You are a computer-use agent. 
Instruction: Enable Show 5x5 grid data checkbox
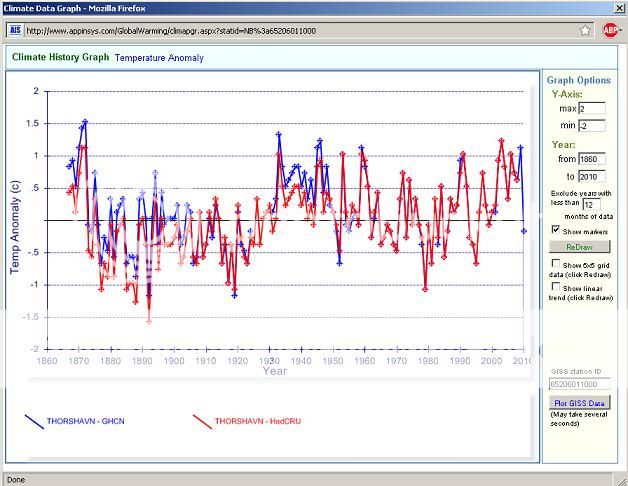click(555, 263)
